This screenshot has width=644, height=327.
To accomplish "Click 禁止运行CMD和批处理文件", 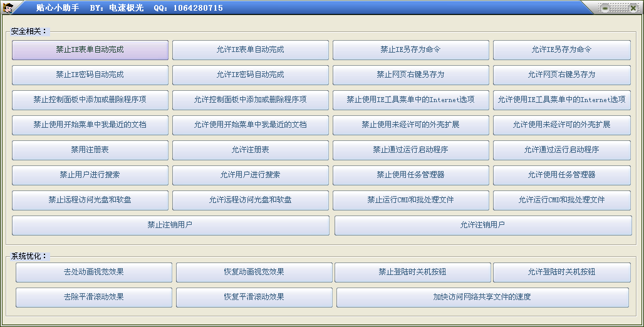I will [411, 200].
